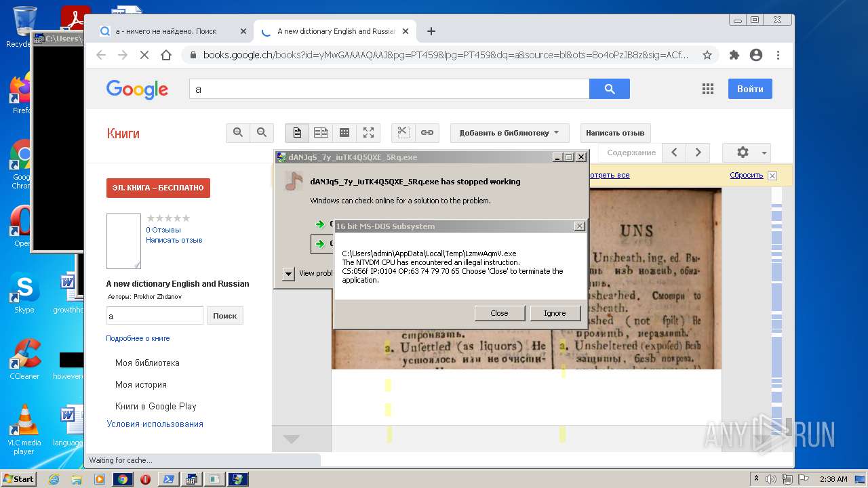The width and height of the screenshot is (868, 488).
Task: Open Chrome extensions puzzle icon
Action: pyautogui.click(x=734, y=55)
